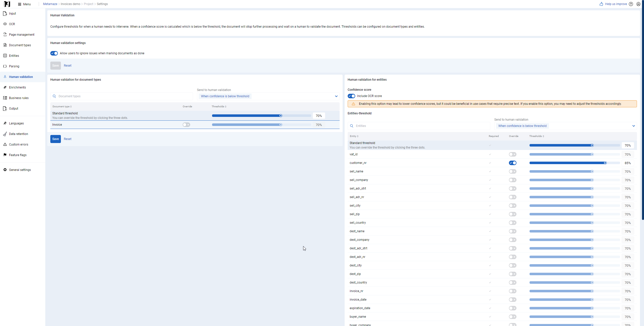Click the OCR eye icon
644x326 pixels.
(x=5, y=24)
